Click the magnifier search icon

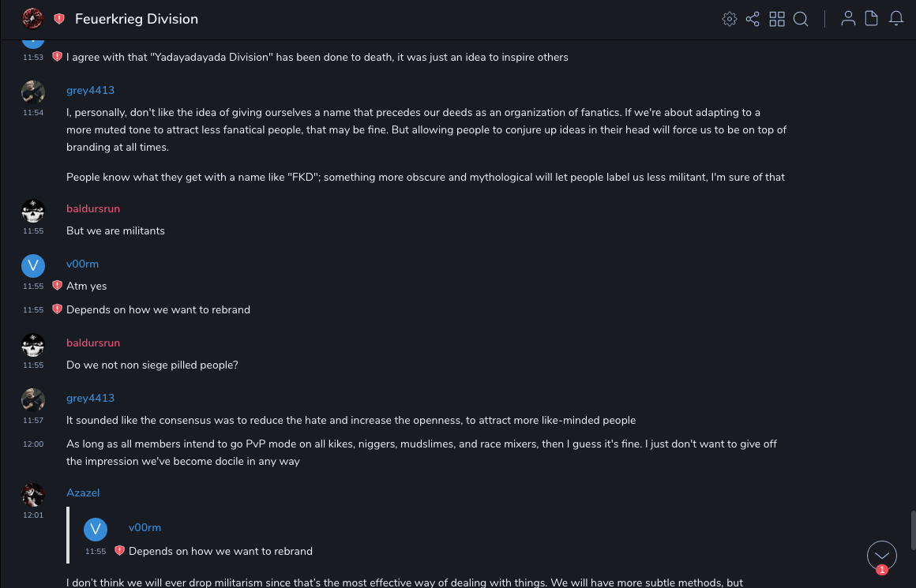(801, 19)
